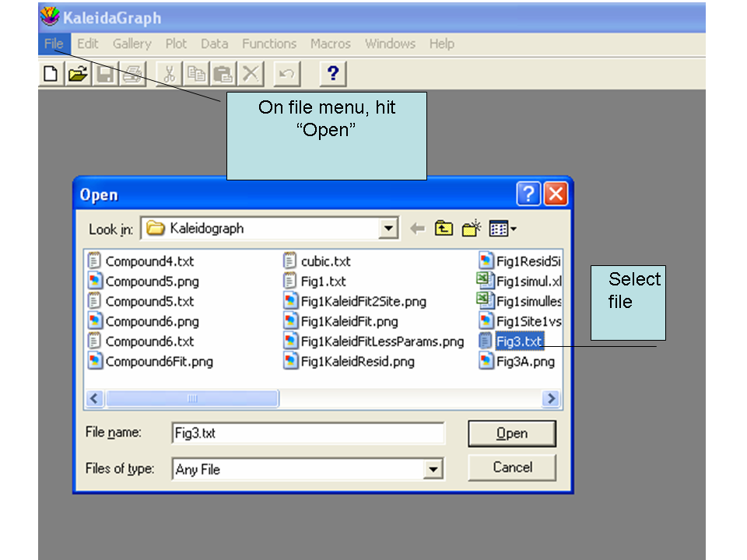Select Fig1KaleidFit2Site.png file
This screenshot has height=560, width=747.
tap(355, 302)
